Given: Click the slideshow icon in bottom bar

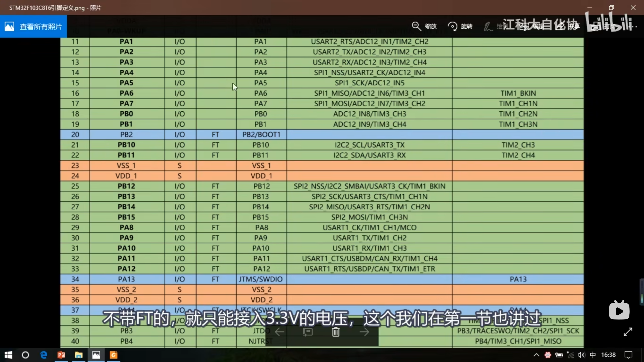Looking at the screenshot, I should click(x=308, y=332).
